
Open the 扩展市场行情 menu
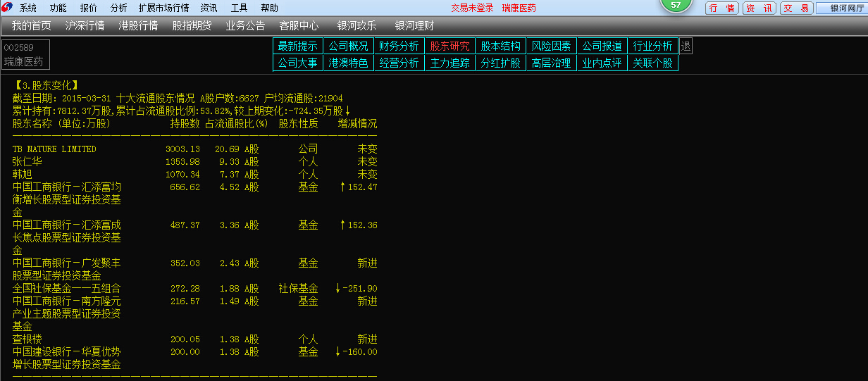[x=164, y=8]
